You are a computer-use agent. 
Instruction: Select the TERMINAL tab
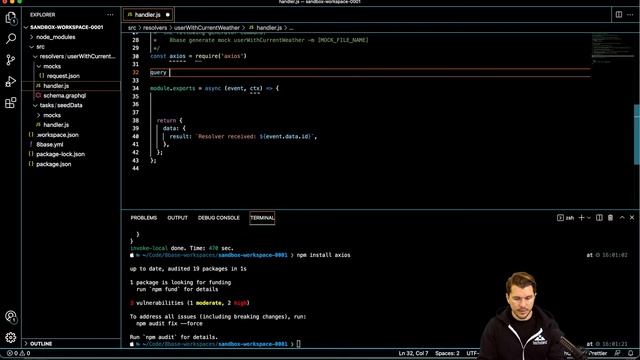click(262, 218)
